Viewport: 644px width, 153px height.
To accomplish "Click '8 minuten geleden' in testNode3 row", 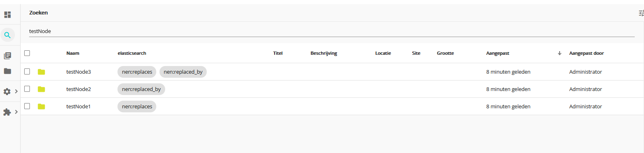I will (508, 72).
